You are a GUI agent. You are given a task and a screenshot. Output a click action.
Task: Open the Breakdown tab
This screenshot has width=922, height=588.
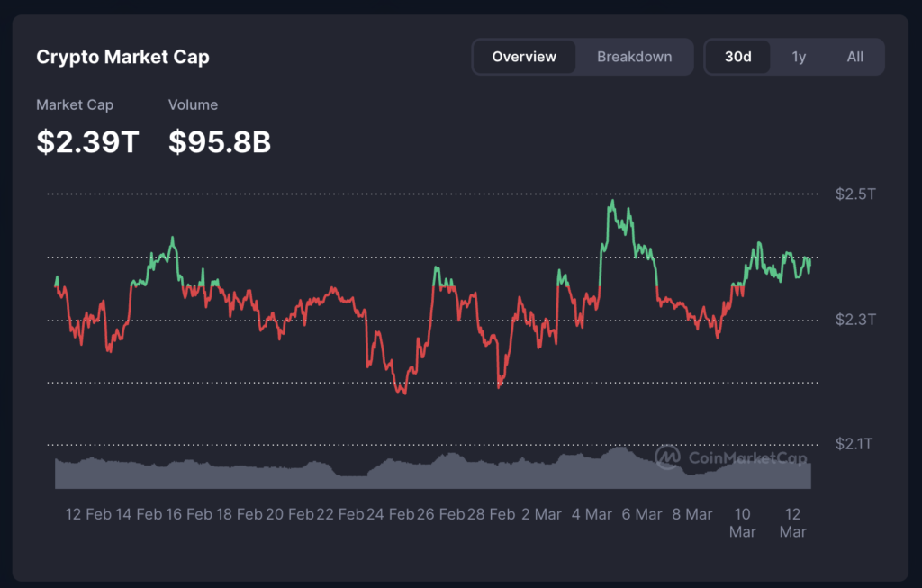click(x=634, y=57)
